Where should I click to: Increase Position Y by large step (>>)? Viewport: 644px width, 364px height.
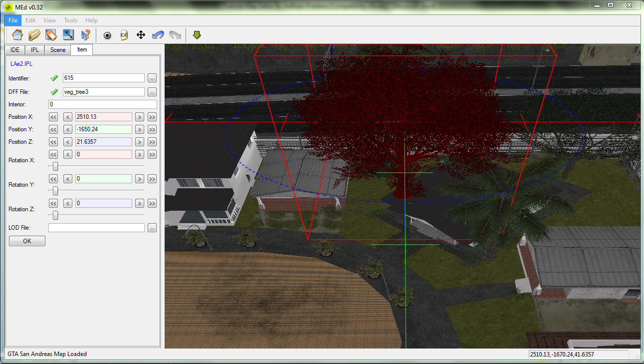[152, 129]
